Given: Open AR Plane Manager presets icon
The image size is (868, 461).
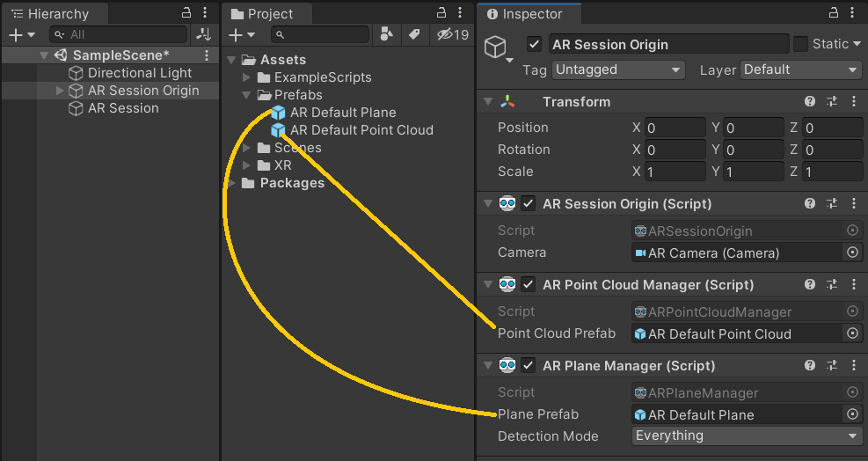Looking at the screenshot, I should click(832, 365).
